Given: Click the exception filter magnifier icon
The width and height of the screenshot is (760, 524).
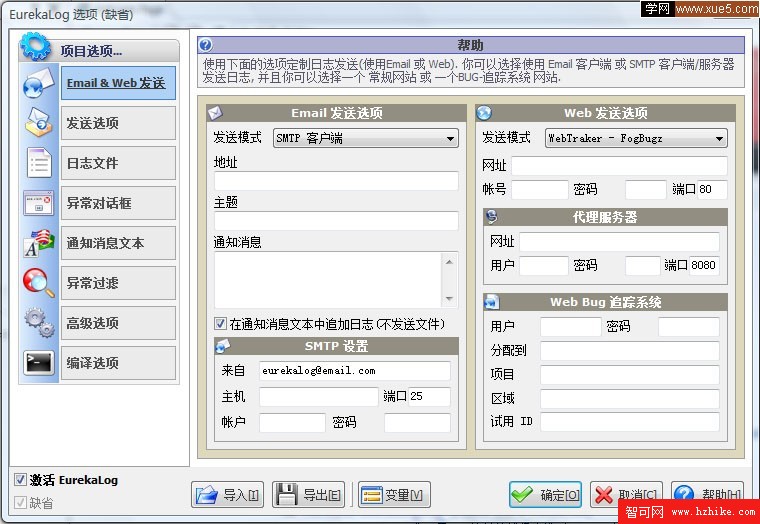Looking at the screenshot, I should (x=39, y=283).
